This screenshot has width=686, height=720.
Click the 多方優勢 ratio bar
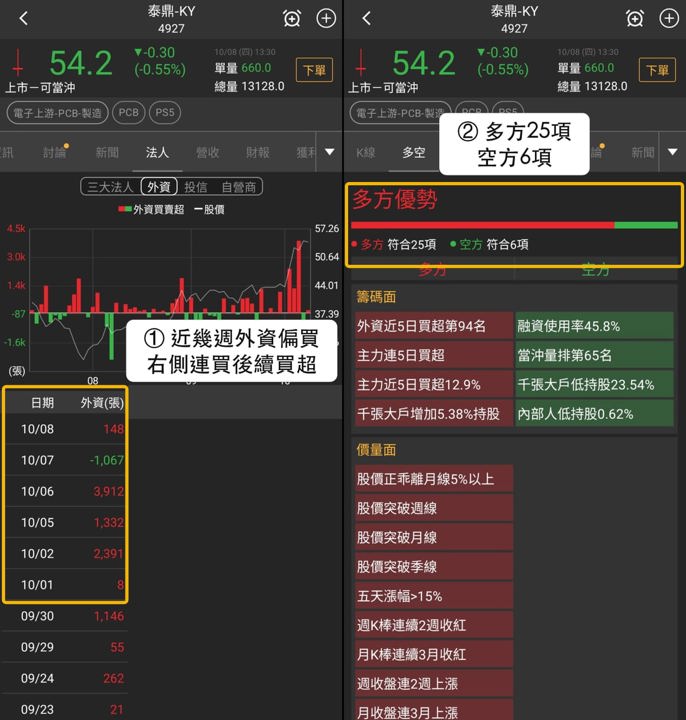514,225
